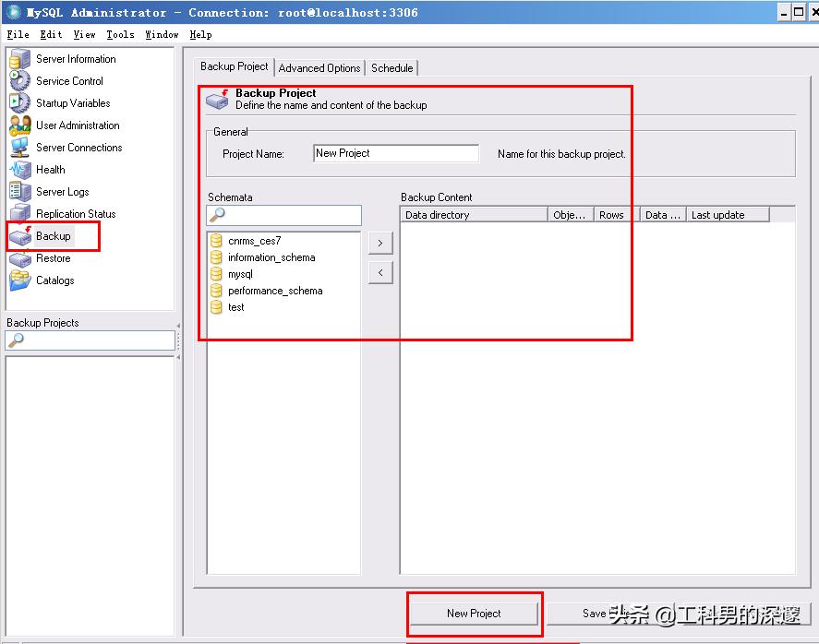The height and width of the screenshot is (644, 819).
Task: Open the File menu
Action: coord(18,34)
